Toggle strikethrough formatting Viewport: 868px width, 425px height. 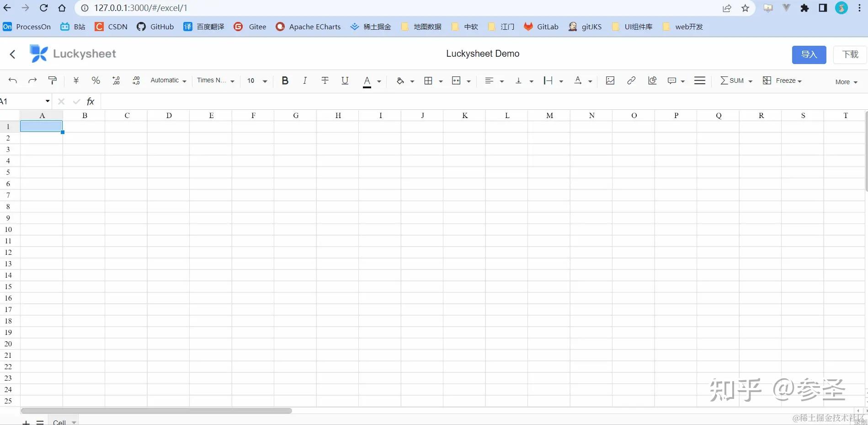coord(325,81)
